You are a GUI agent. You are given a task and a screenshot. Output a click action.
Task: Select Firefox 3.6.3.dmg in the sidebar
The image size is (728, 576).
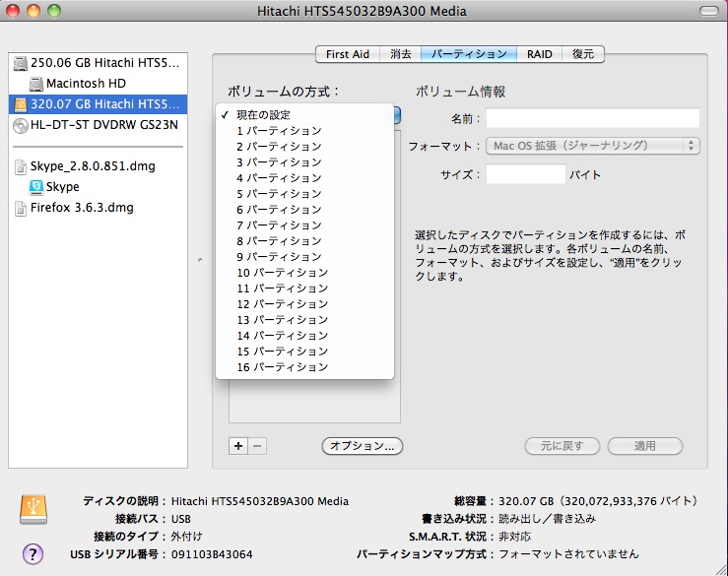click(x=98, y=209)
